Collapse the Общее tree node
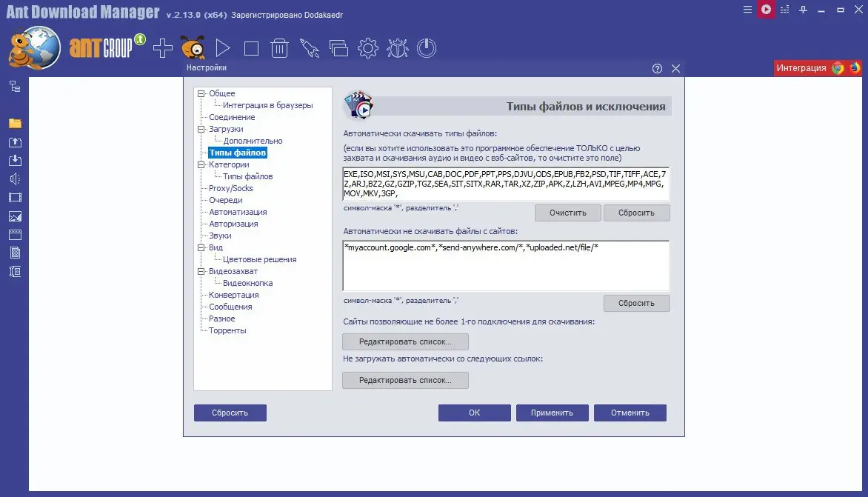Image resolution: width=868 pixels, height=497 pixels. 201,93
